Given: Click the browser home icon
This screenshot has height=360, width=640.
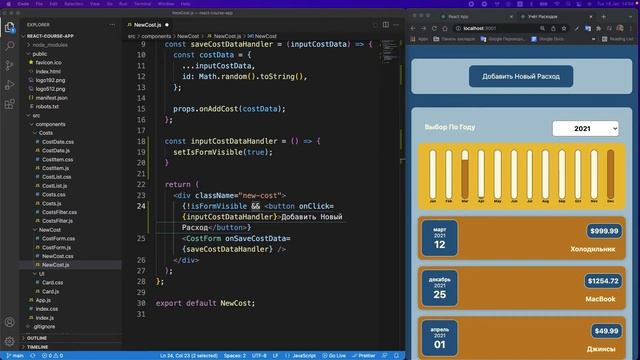Looking at the screenshot, I should (445, 28).
